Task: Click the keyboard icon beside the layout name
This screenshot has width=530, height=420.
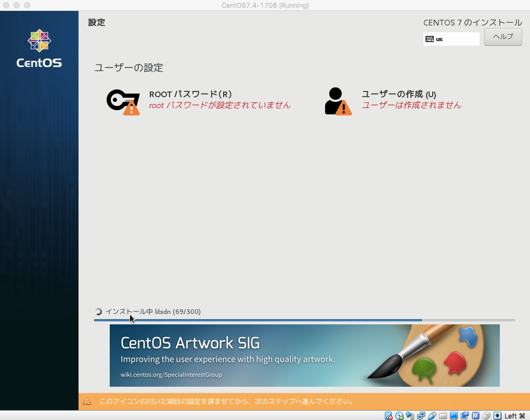Action: click(429, 39)
